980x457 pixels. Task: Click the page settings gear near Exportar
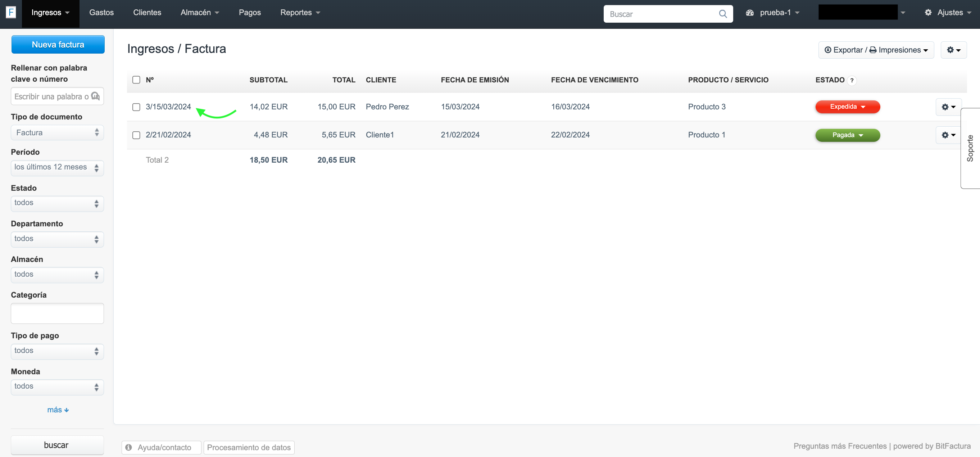click(x=953, y=50)
